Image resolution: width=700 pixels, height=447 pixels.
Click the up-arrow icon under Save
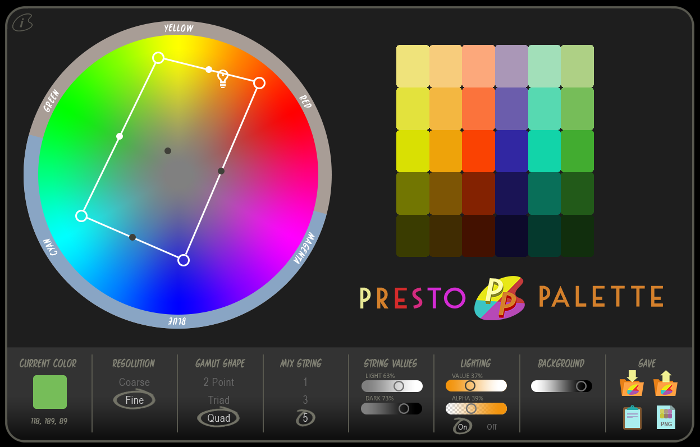(665, 384)
